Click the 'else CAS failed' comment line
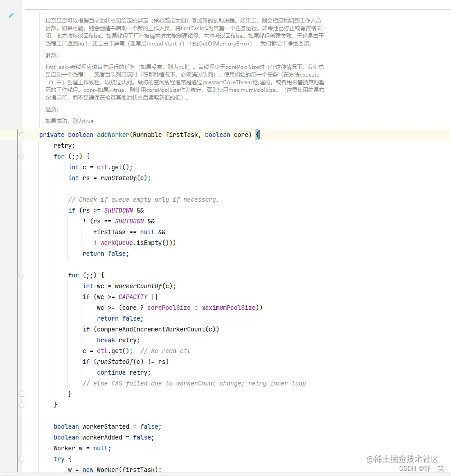The image size is (451, 476). (194, 384)
